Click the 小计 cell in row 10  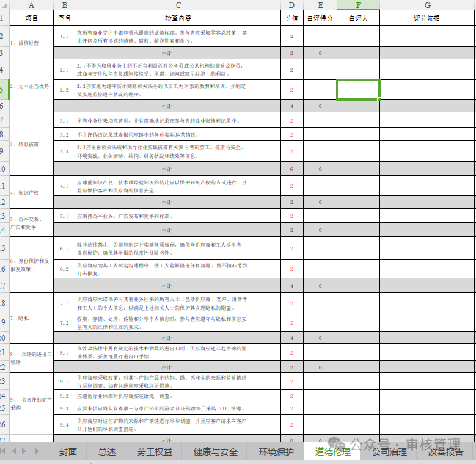(x=166, y=169)
